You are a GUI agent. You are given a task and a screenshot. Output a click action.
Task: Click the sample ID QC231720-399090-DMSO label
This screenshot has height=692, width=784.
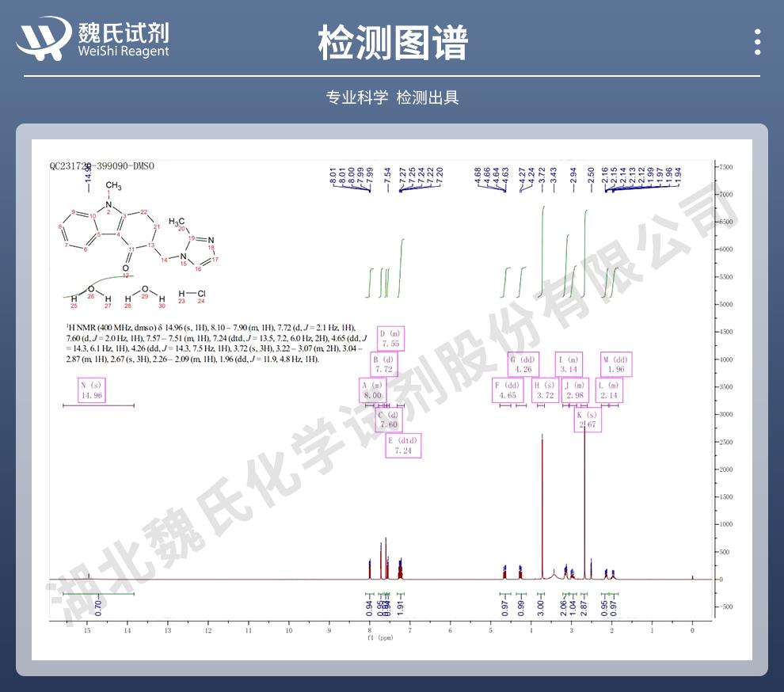click(102, 167)
